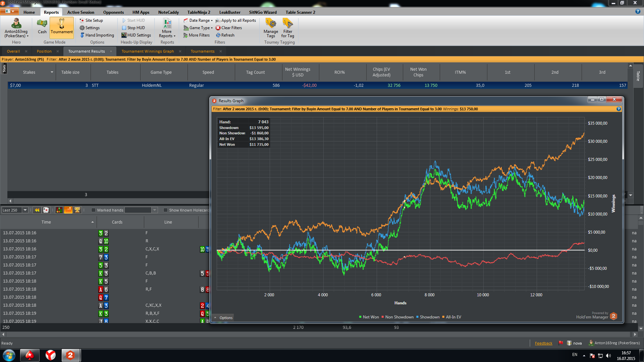
Task: Expand the Last 250 hands dropdown
Action: click(25, 210)
